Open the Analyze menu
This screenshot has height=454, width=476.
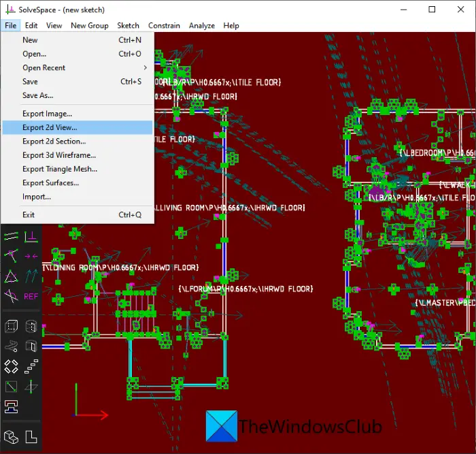coord(201,26)
